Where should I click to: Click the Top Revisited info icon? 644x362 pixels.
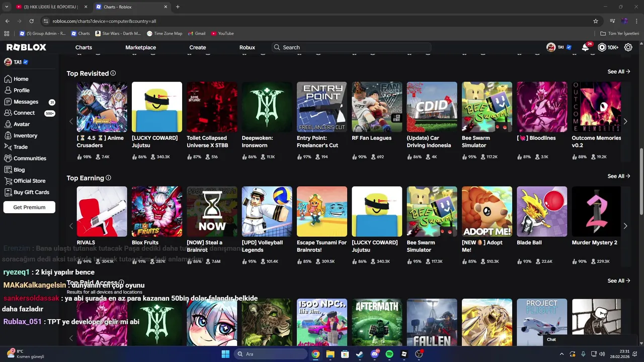(113, 73)
